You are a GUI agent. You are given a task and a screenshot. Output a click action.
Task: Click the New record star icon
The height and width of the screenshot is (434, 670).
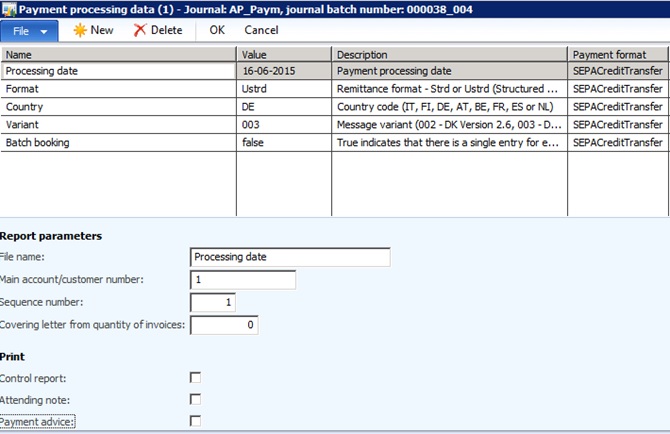tap(80, 30)
